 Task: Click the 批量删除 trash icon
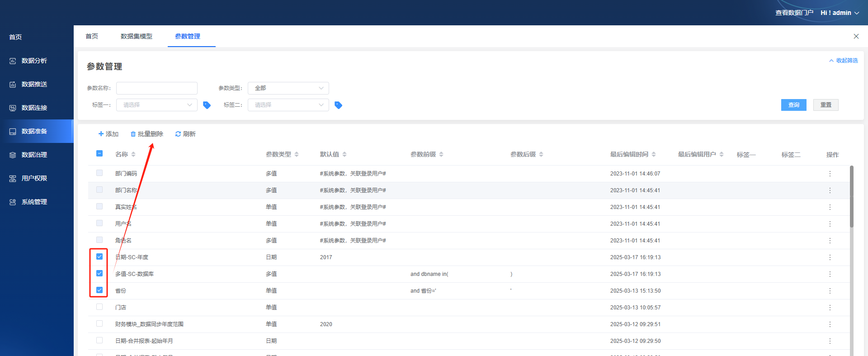(x=133, y=134)
